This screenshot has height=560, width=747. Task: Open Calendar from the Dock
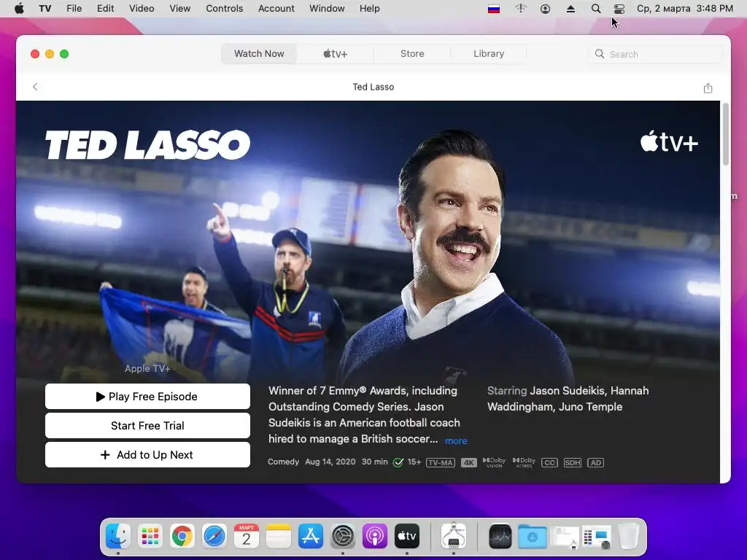[x=247, y=537]
